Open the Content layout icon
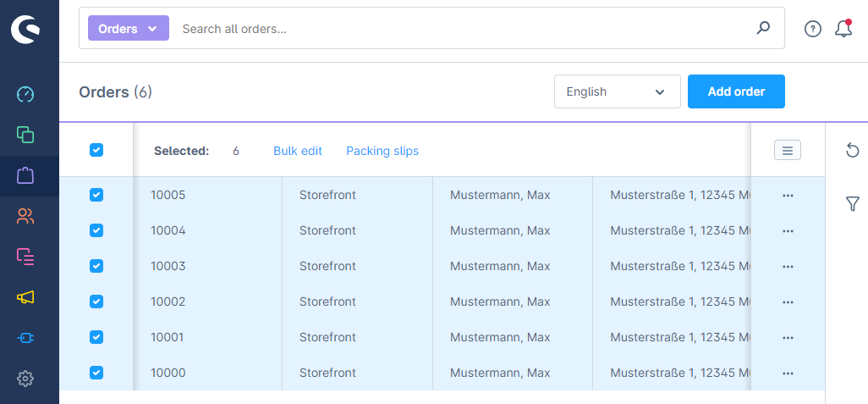This screenshot has height=404, width=868. tap(25, 257)
